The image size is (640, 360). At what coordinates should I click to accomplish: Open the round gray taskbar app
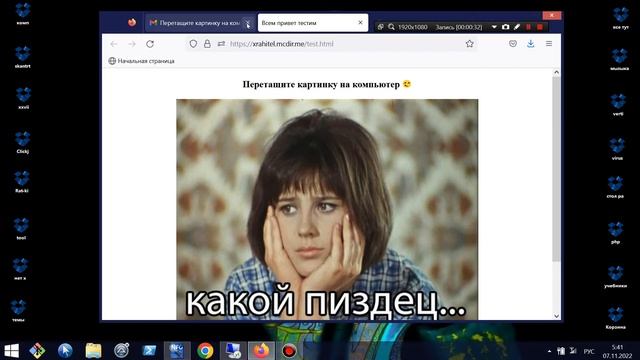point(121,351)
